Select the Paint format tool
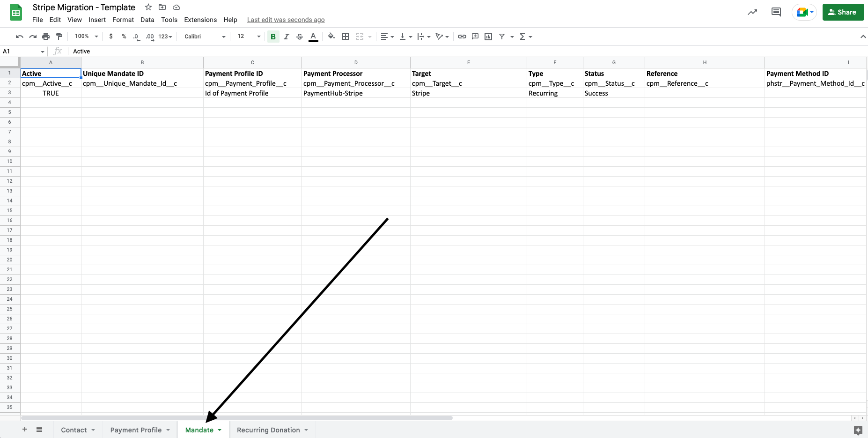The image size is (868, 438). 59,36
